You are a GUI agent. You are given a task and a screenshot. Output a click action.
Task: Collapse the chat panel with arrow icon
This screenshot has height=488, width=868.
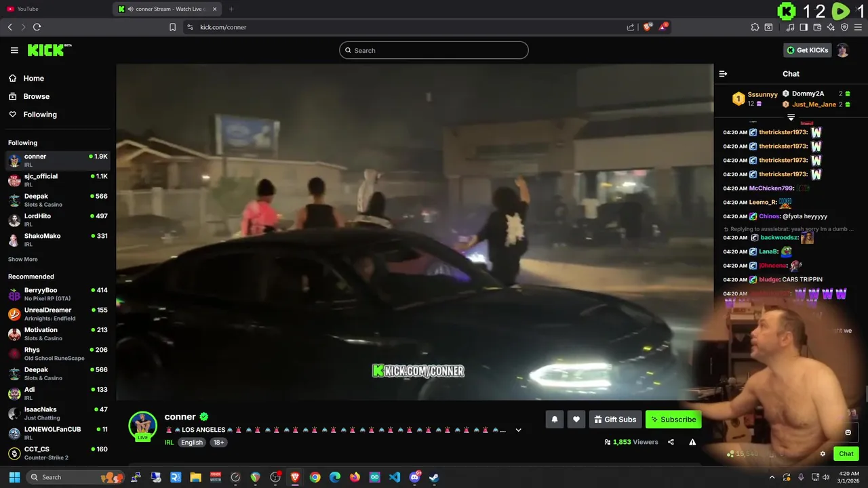pos(723,74)
